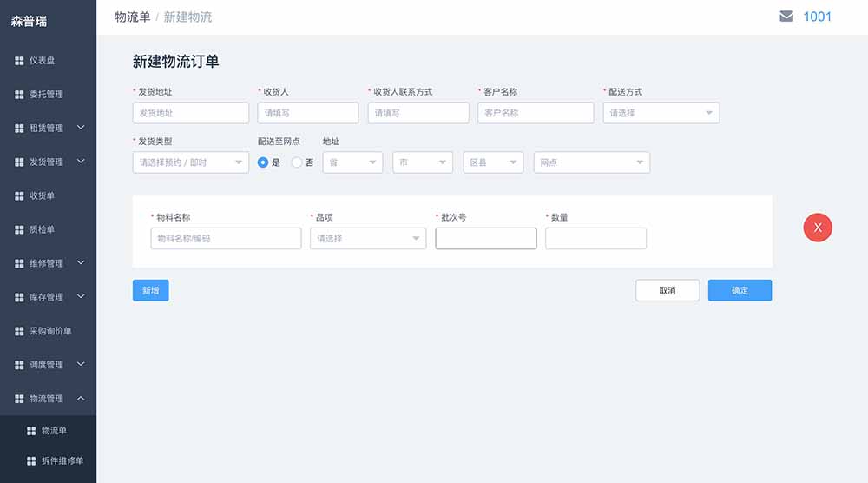868x483 pixels.
Task: Click the grid icon beside 采购询价单
Action: (x=19, y=332)
